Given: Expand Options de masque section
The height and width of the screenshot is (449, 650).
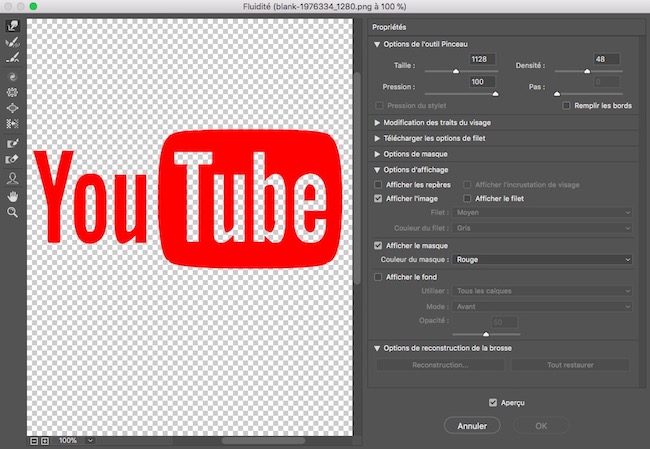Looking at the screenshot, I should 377,154.
